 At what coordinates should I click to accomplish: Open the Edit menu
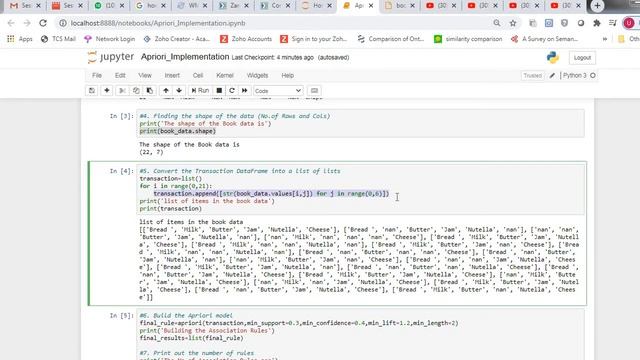120,76
